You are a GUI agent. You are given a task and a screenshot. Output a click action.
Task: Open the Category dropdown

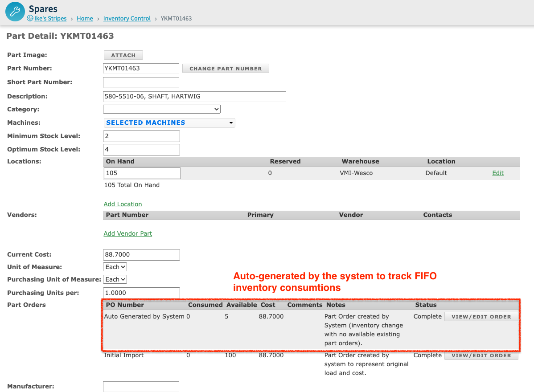click(162, 109)
